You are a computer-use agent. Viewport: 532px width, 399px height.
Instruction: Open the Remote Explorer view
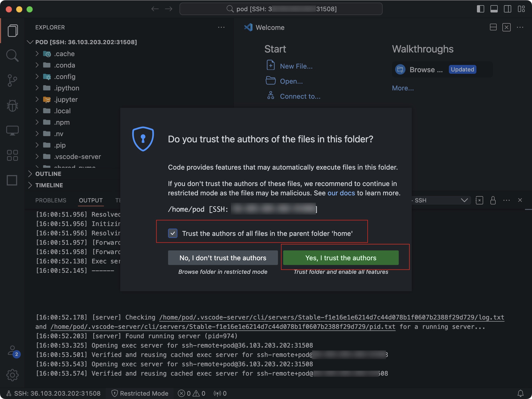point(12,130)
